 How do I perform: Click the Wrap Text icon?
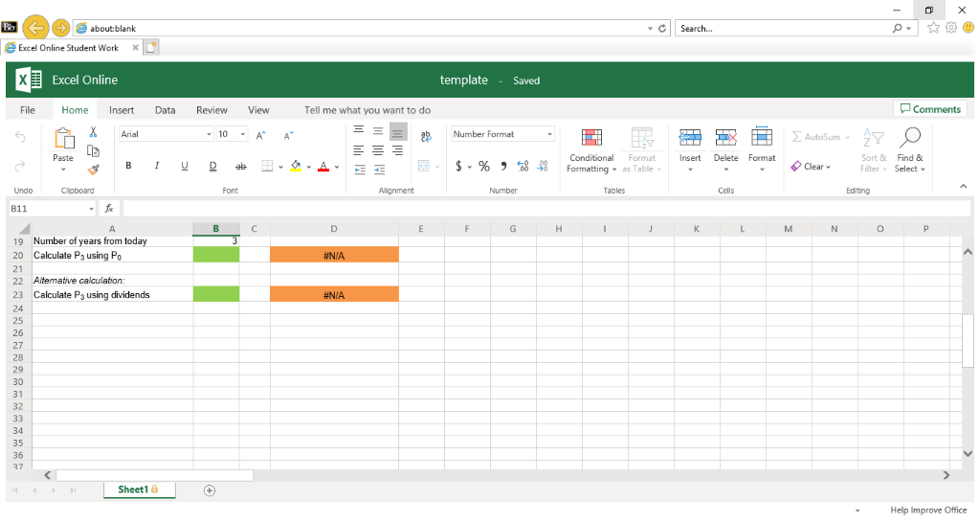pos(426,136)
